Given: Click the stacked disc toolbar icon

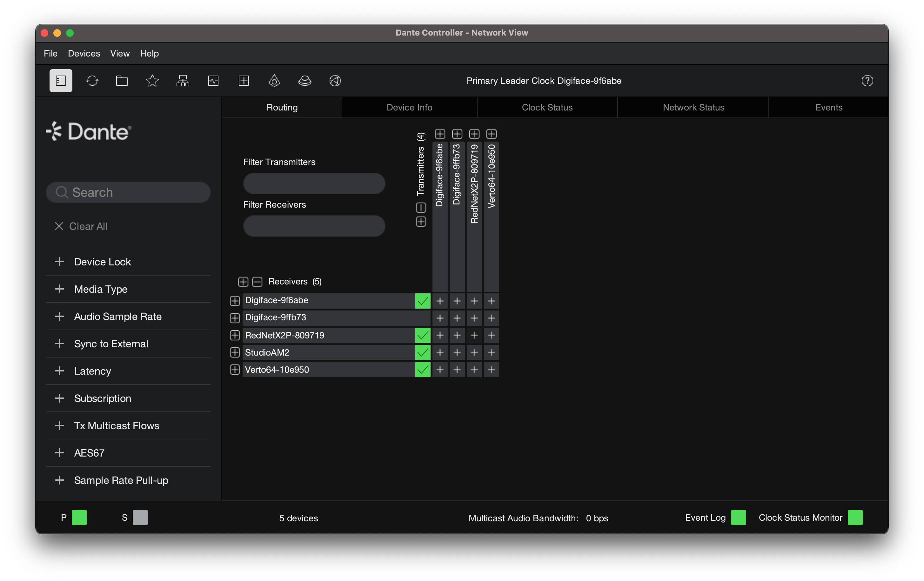Looking at the screenshot, I should (x=305, y=81).
